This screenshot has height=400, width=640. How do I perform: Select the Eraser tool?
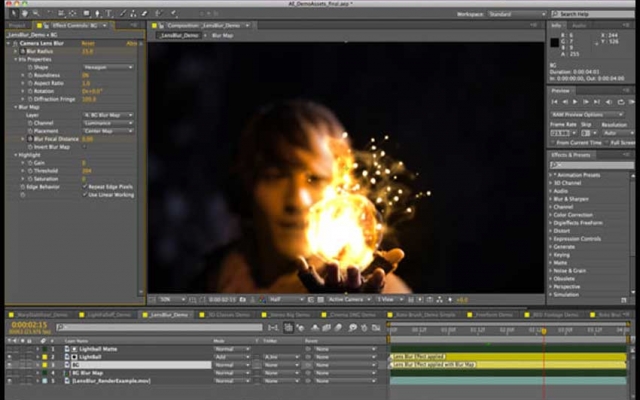click(x=144, y=13)
